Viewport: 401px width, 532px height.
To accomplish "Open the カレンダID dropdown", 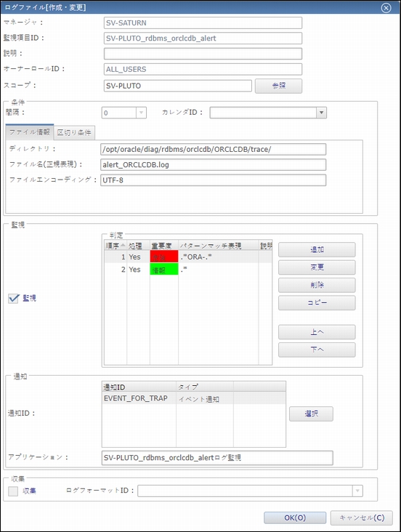I will [x=321, y=113].
